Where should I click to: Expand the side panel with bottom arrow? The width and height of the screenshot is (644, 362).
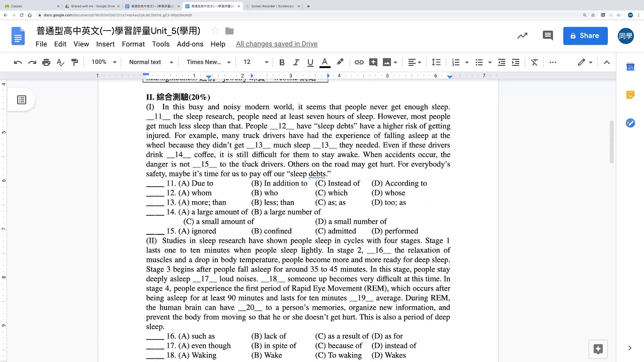630,348
